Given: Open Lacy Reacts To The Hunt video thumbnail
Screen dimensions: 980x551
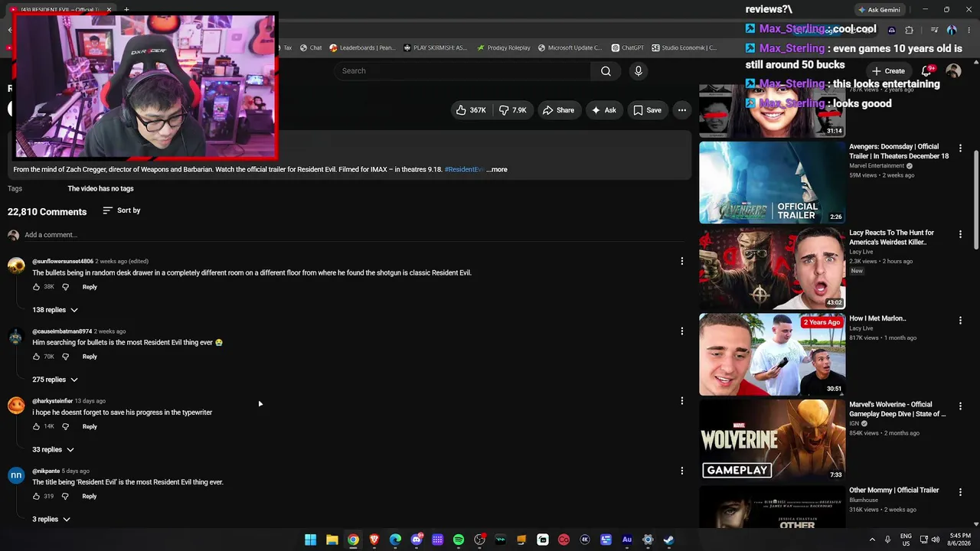Looking at the screenshot, I should pos(772,269).
